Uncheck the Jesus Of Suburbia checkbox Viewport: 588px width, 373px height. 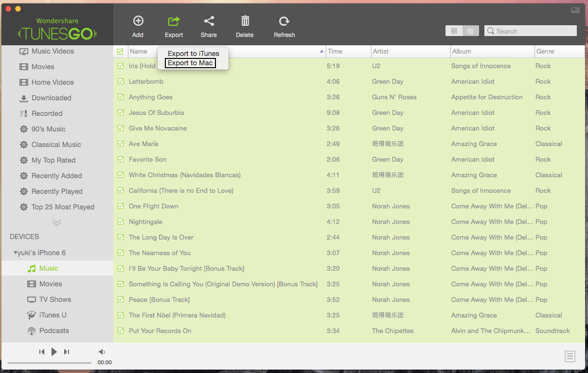point(121,112)
